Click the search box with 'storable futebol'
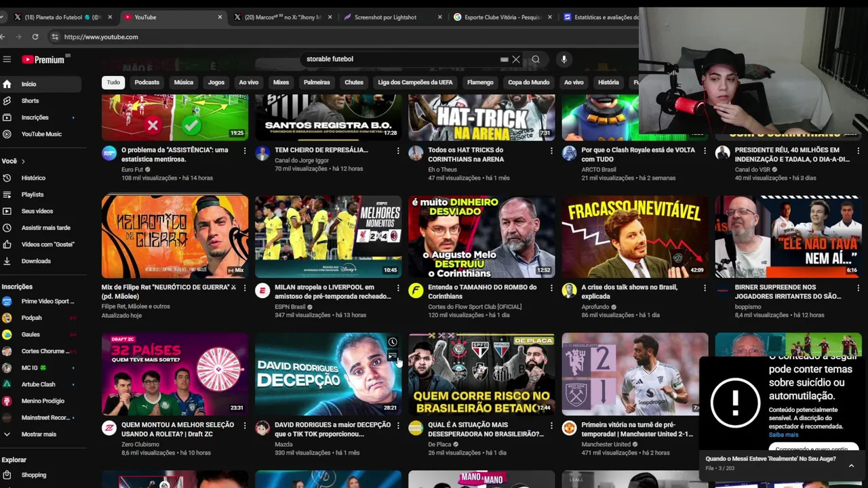Viewport: 868px width, 488px height. coord(403,60)
